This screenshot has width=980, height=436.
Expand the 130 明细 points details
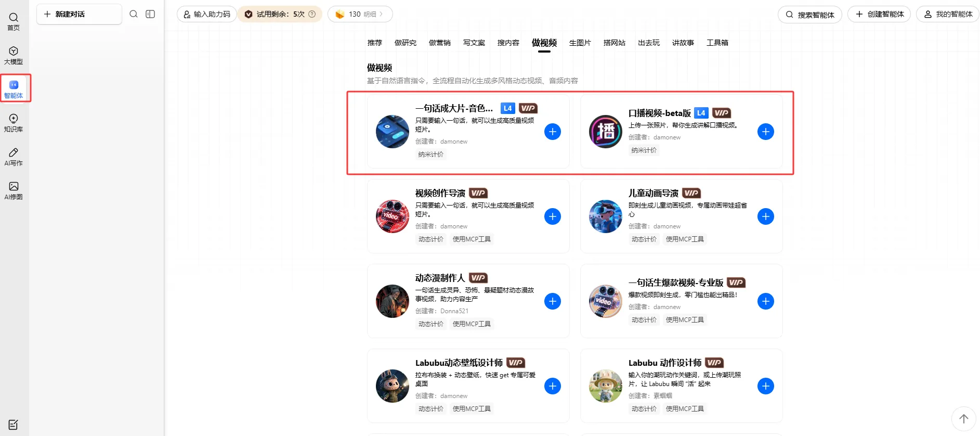tap(360, 14)
